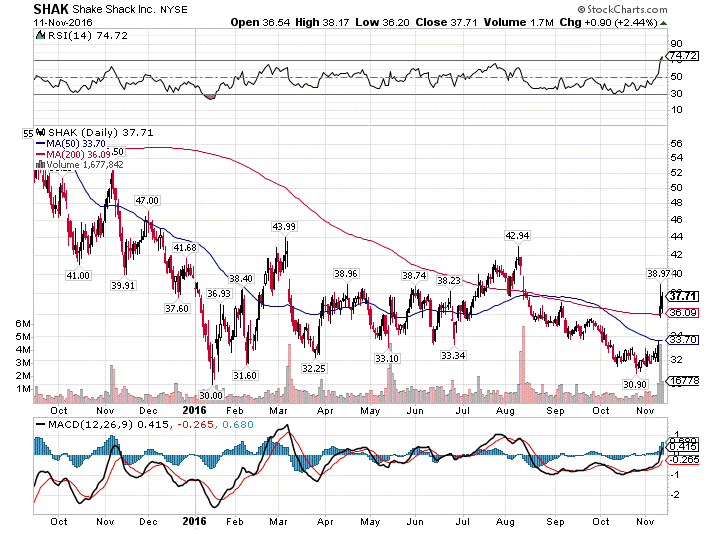Screen dimensions: 712x534
Task: Click the RSI oversold shaded dip area
Action: coord(209,97)
